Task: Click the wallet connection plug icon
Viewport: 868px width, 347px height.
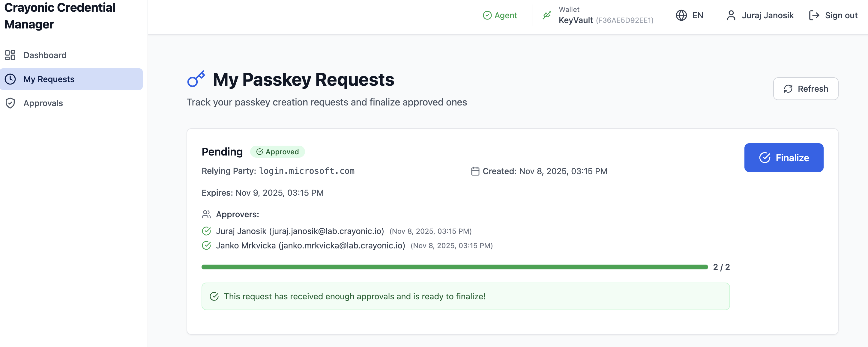Action: [546, 16]
